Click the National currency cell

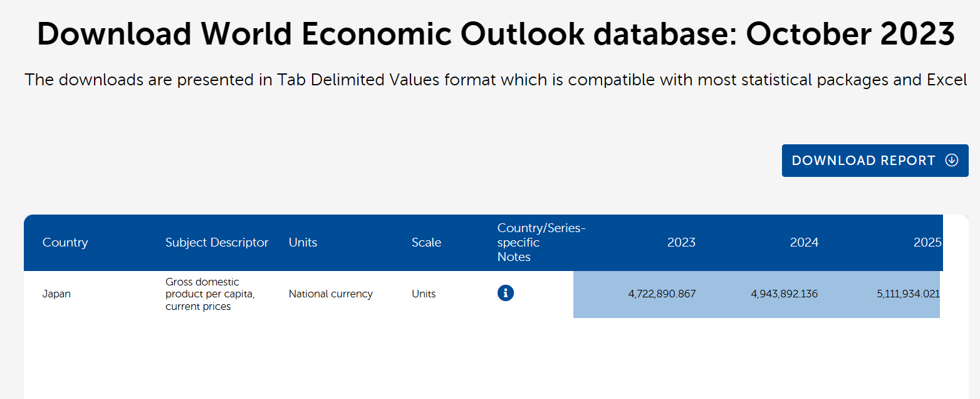(330, 294)
